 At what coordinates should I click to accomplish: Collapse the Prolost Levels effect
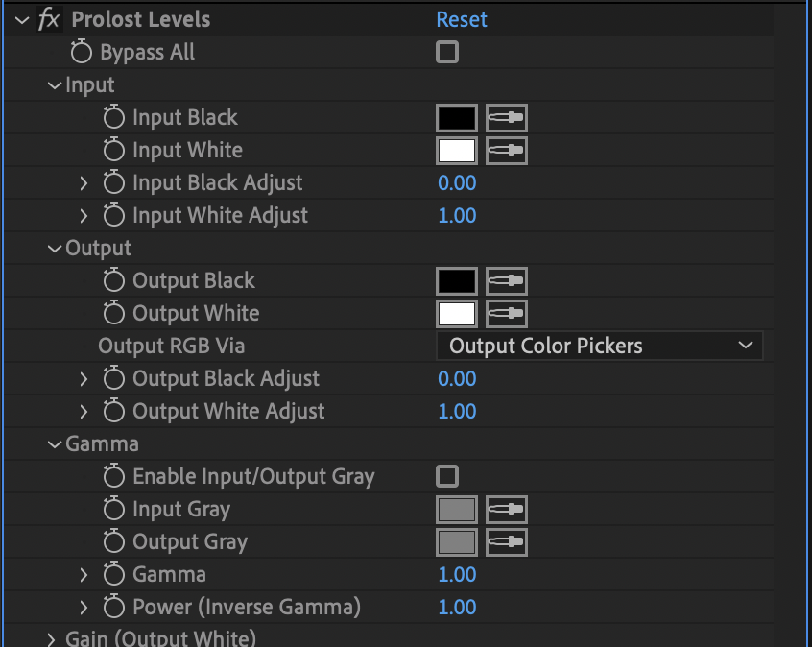point(22,21)
